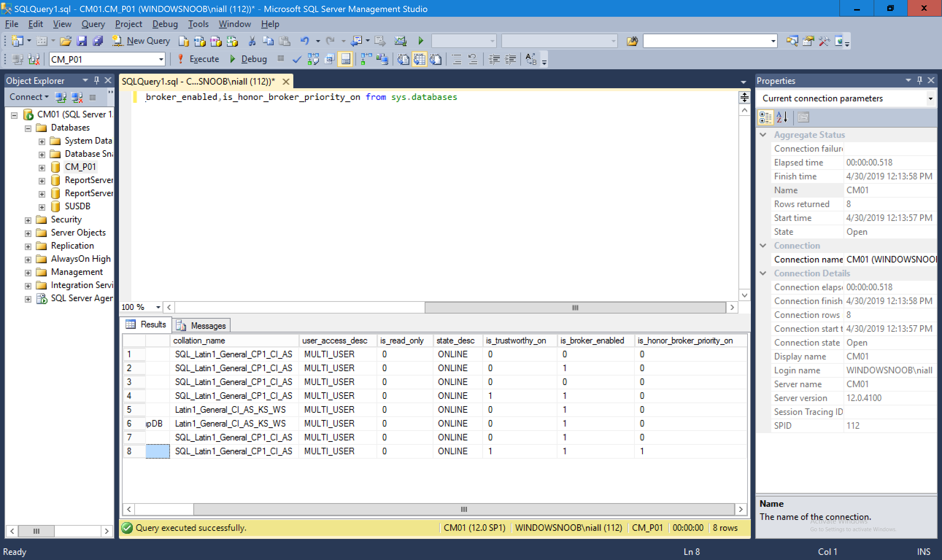Screen dimensions: 942x560
Task: Click the query editor horizontal scrollbar
Action: coord(575,308)
